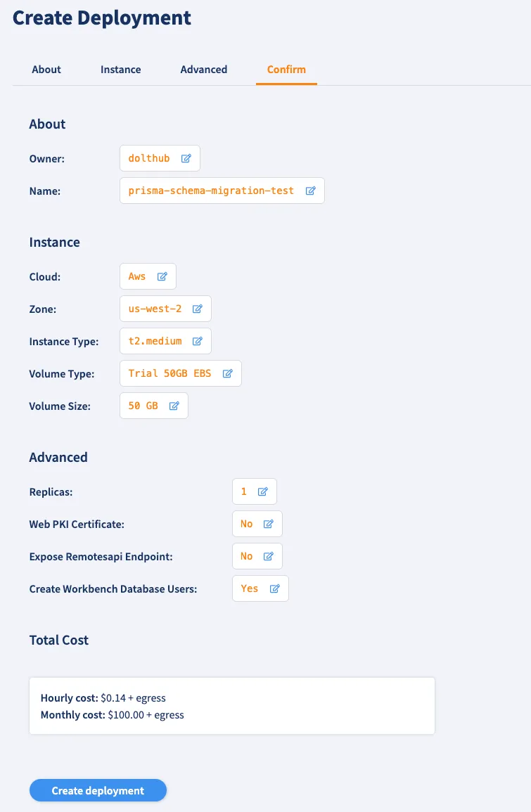Click the t2.medium instance type value
The image size is (531, 812).
[155, 341]
